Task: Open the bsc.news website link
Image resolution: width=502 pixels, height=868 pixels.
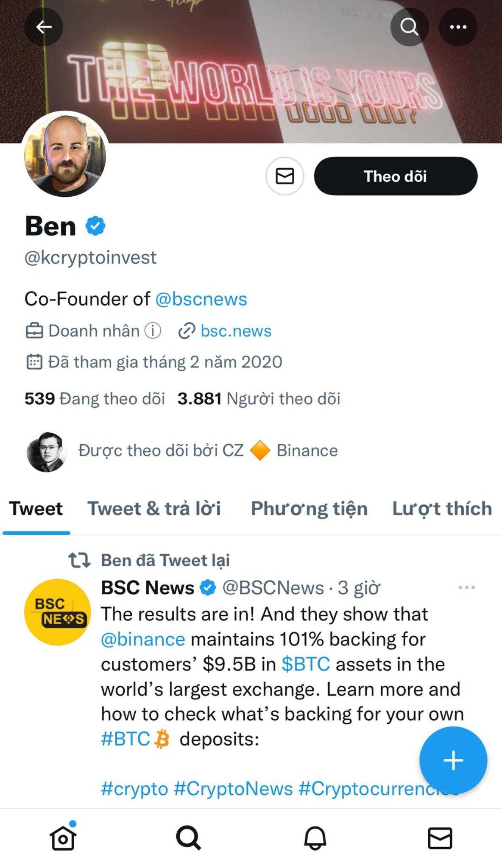Action: tap(236, 331)
